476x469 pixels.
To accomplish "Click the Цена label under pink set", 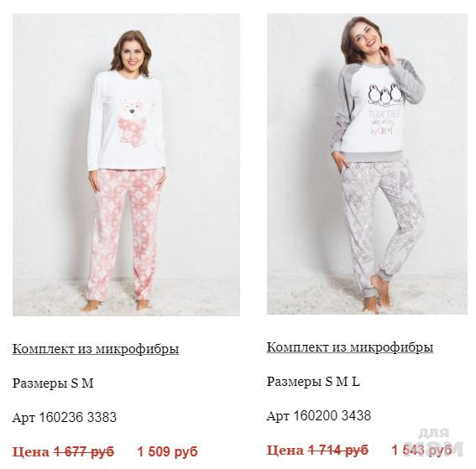I will pyautogui.click(x=31, y=451).
